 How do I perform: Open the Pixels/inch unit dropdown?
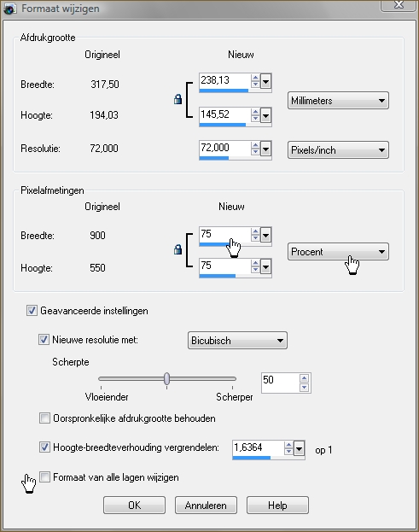click(x=338, y=150)
